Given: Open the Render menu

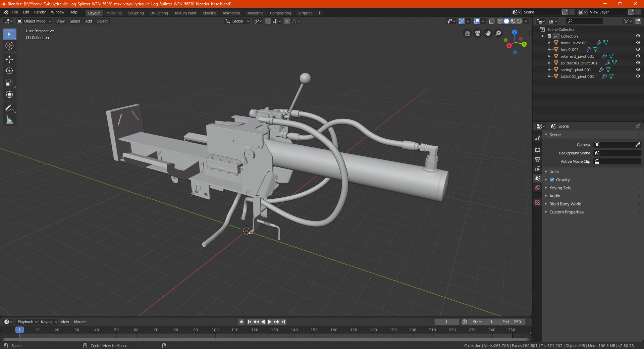Looking at the screenshot, I should tap(40, 12).
